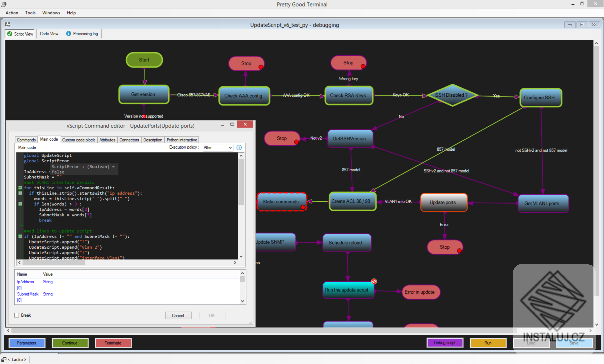Click the code editor horizontal scrollbar
This screenshot has height=364, width=604.
click(x=127, y=262)
